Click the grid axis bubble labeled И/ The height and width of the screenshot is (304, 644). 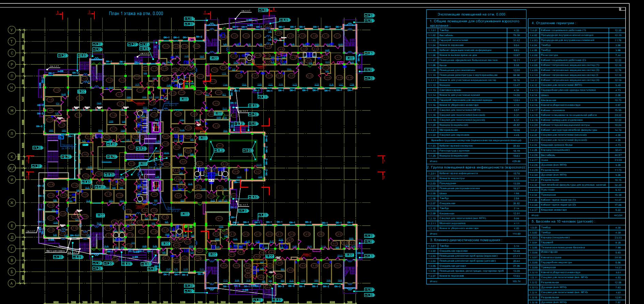12,168
